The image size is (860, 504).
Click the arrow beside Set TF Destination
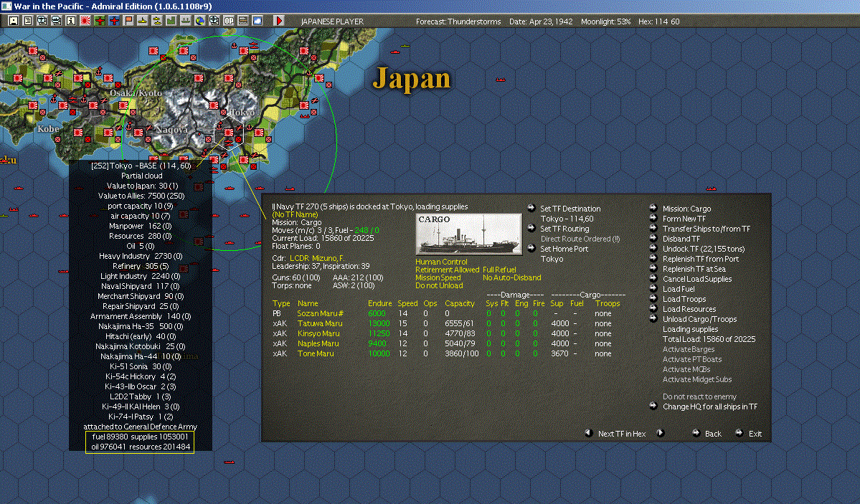pos(531,208)
